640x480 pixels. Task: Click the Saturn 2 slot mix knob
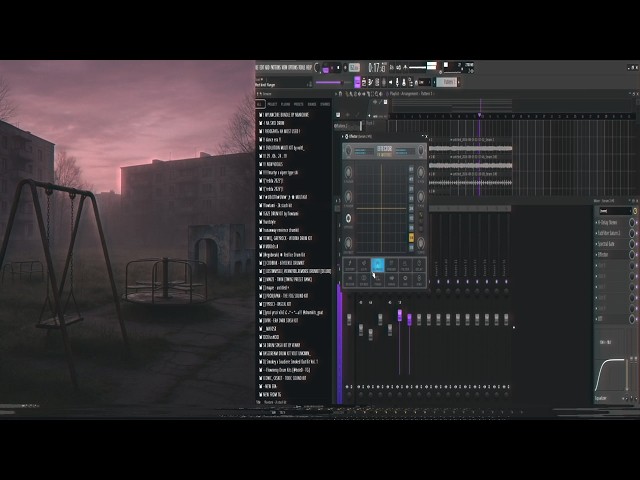632,233
